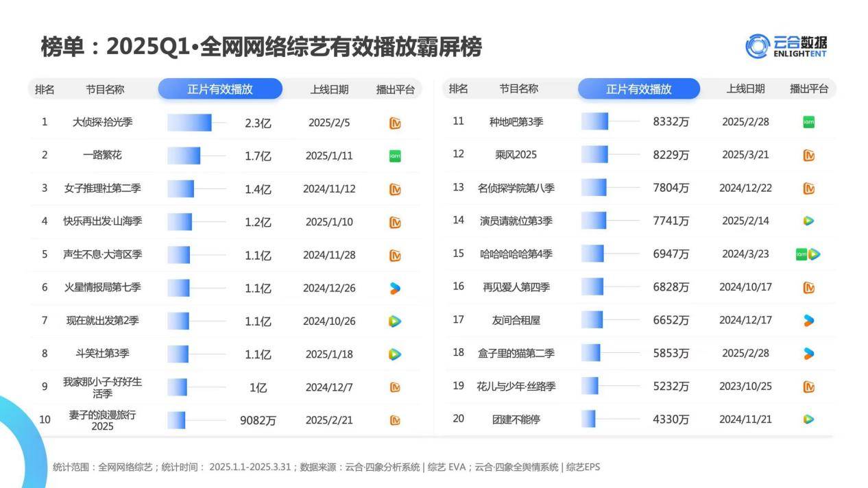The image size is (868, 488).
Task: Click the Youku icon for 盒子里的猫第二季
Action: point(809,354)
